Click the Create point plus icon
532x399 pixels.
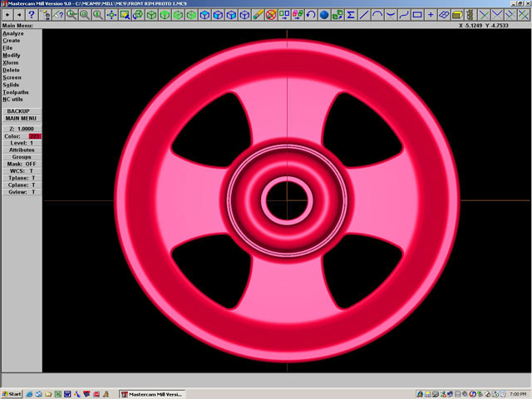click(431, 15)
